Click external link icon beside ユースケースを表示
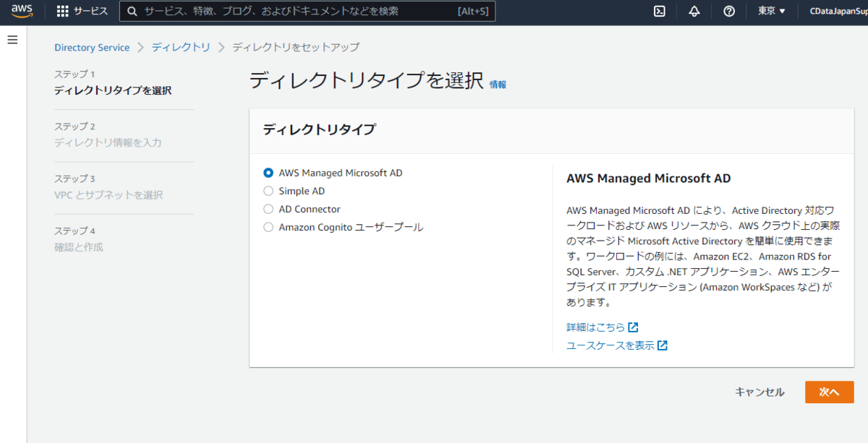The height and width of the screenshot is (443, 868). coord(662,345)
